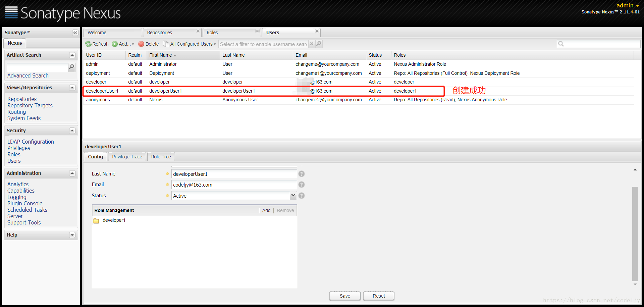Collapse the Security section
Viewport: 644px width, 307px height.
click(x=72, y=131)
